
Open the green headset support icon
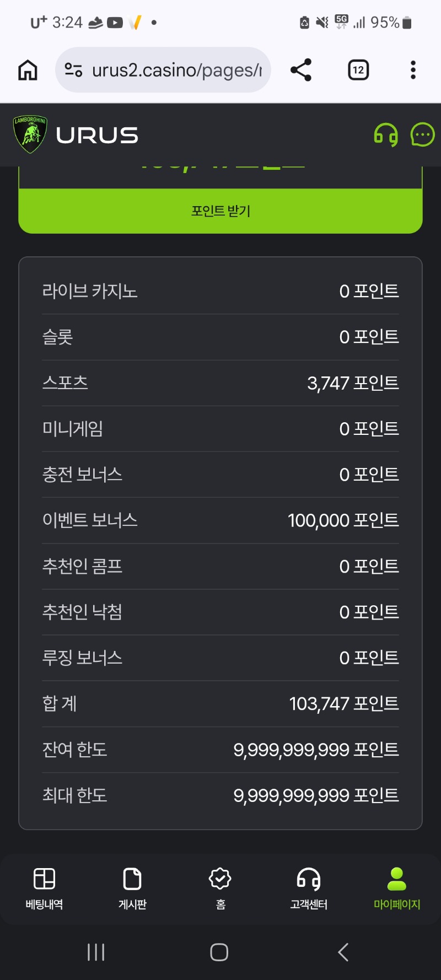386,134
